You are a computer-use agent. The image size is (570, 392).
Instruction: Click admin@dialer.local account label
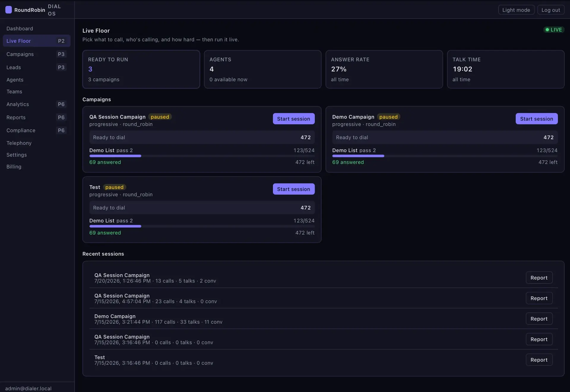point(28,388)
